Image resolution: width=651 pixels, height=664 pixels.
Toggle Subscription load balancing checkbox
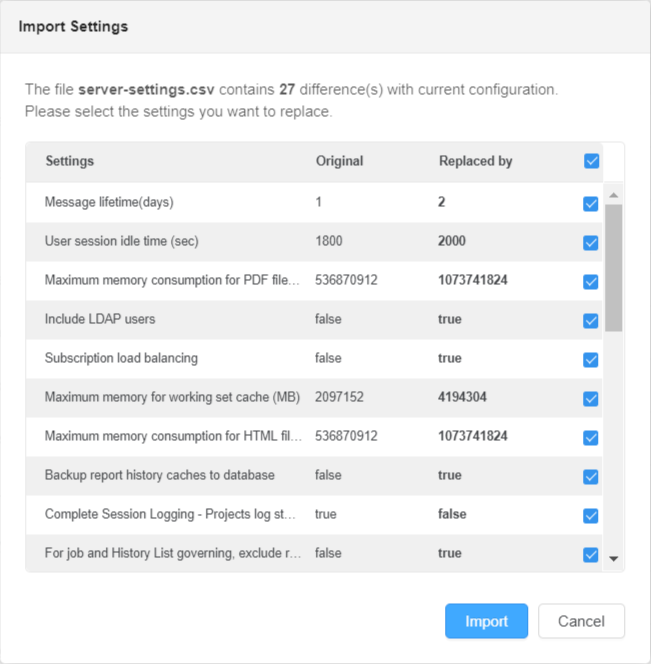[x=590, y=360]
